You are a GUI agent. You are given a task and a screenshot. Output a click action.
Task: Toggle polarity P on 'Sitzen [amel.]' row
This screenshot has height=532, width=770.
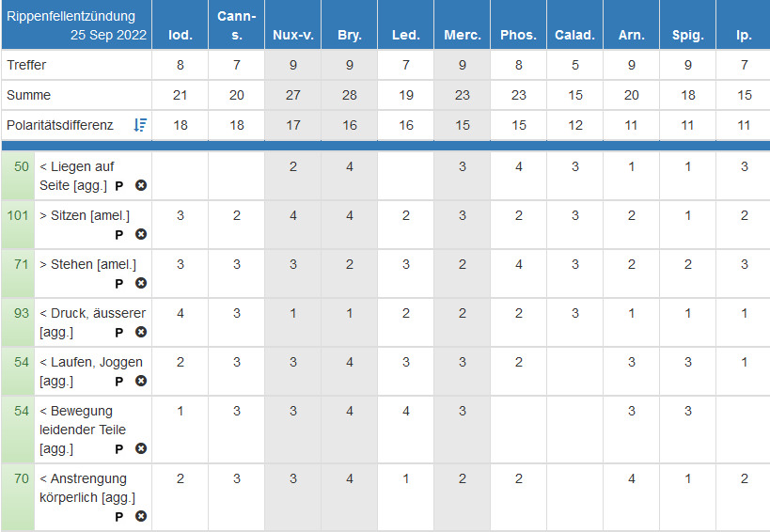(119, 234)
